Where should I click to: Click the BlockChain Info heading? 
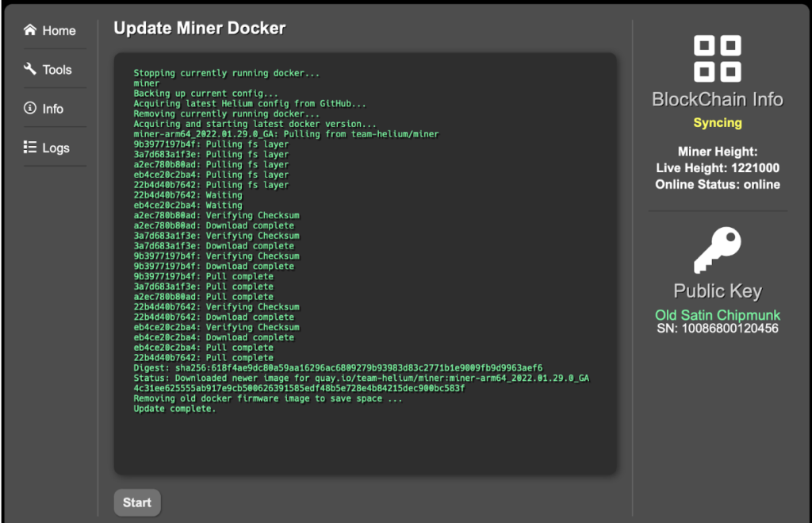[x=717, y=99]
